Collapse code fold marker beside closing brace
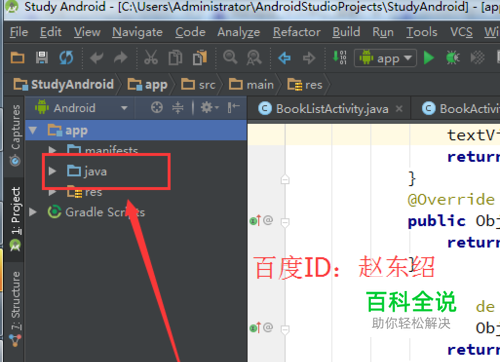The height and width of the screenshot is (362, 500). (285, 179)
